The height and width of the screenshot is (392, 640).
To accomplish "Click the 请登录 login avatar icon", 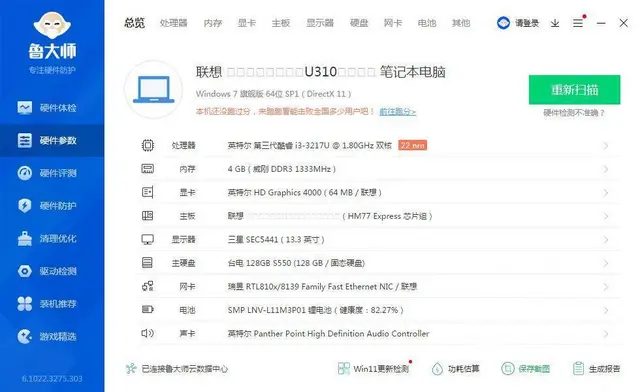I will click(x=503, y=23).
